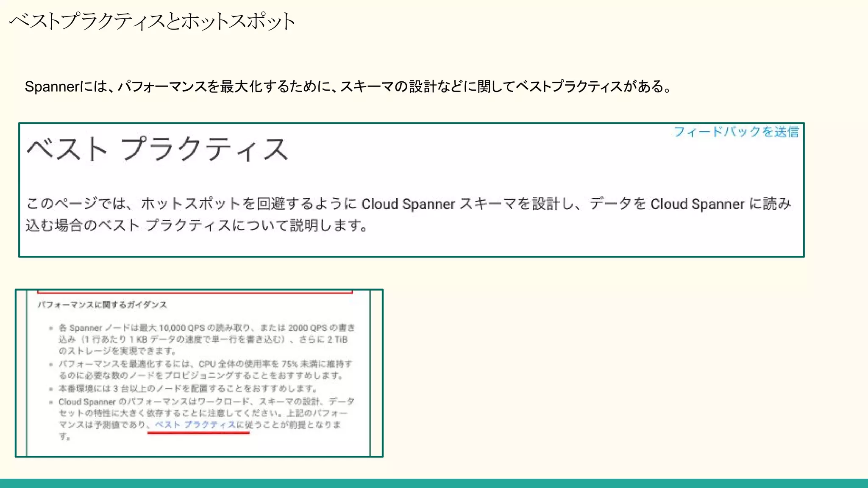The image size is (868, 488).
Task: Click the bullet recommending 3 or more nodes
Action: 188,388
